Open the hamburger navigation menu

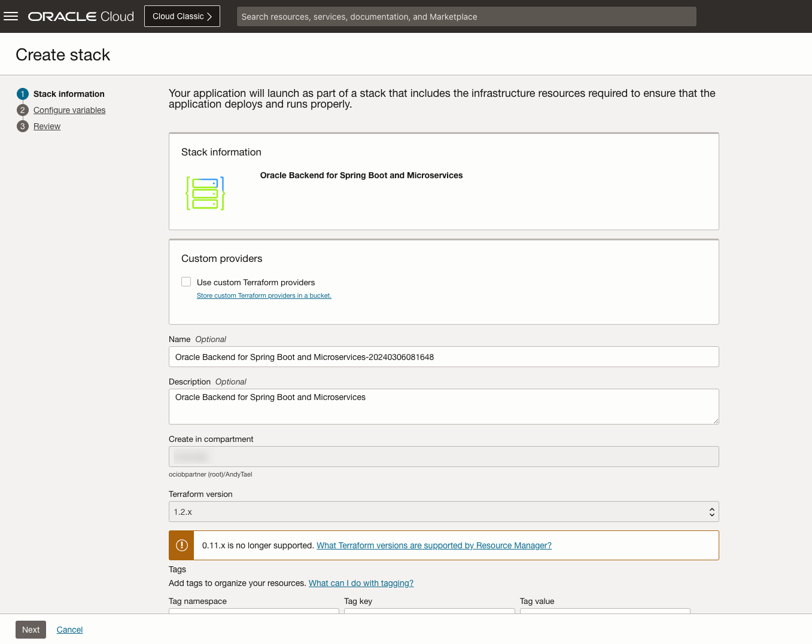click(11, 16)
